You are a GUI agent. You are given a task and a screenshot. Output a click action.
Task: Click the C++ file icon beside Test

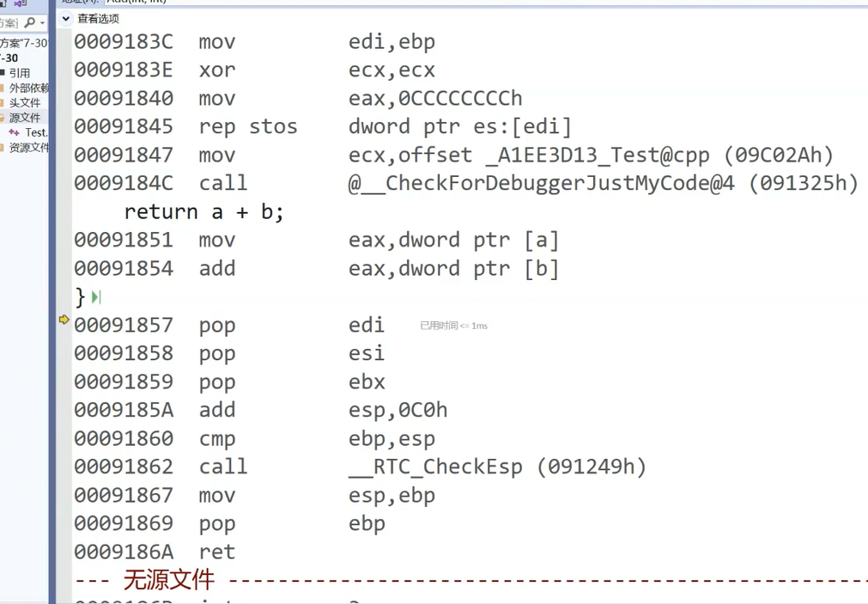[x=15, y=132]
